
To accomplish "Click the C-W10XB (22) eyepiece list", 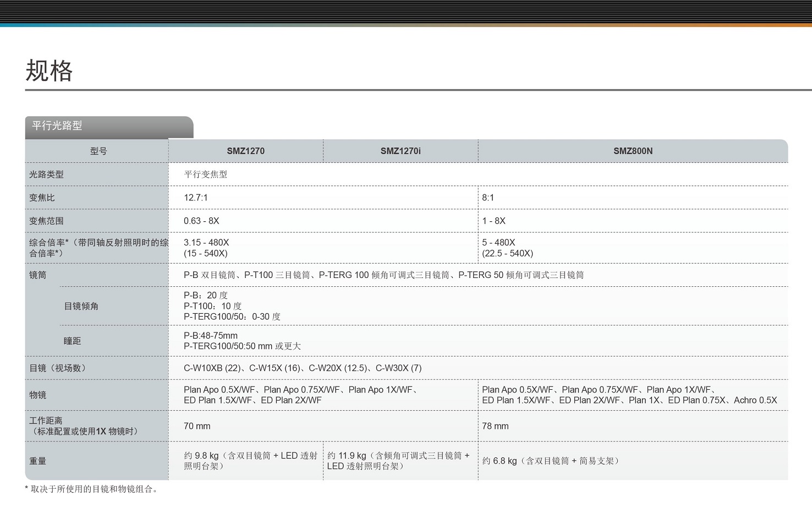I will pos(303,368).
